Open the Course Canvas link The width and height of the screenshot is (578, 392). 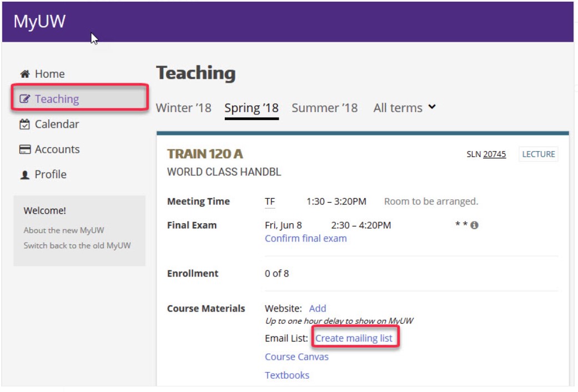(x=296, y=356)
